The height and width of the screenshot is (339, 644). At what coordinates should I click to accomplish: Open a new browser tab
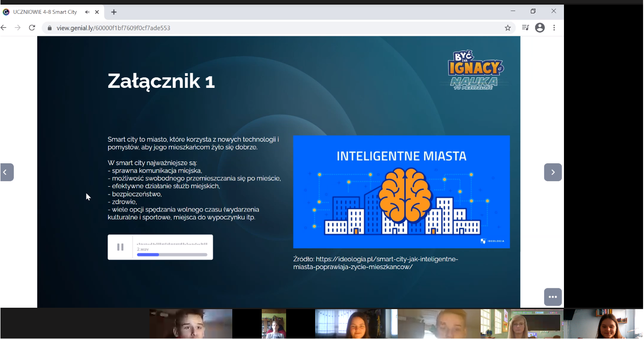click(x=114, y=12)
